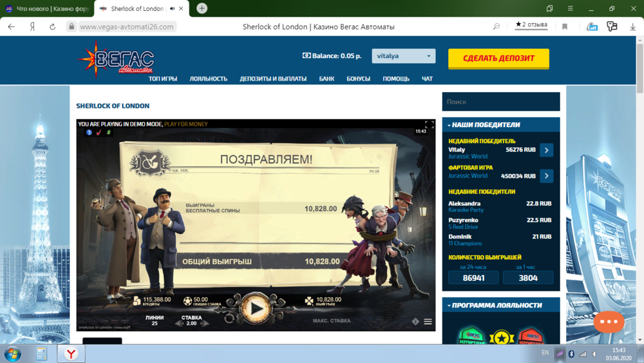Toggle autoplay with the circular arrows icon
Screen dimensions: 644x363
(229, 319)
